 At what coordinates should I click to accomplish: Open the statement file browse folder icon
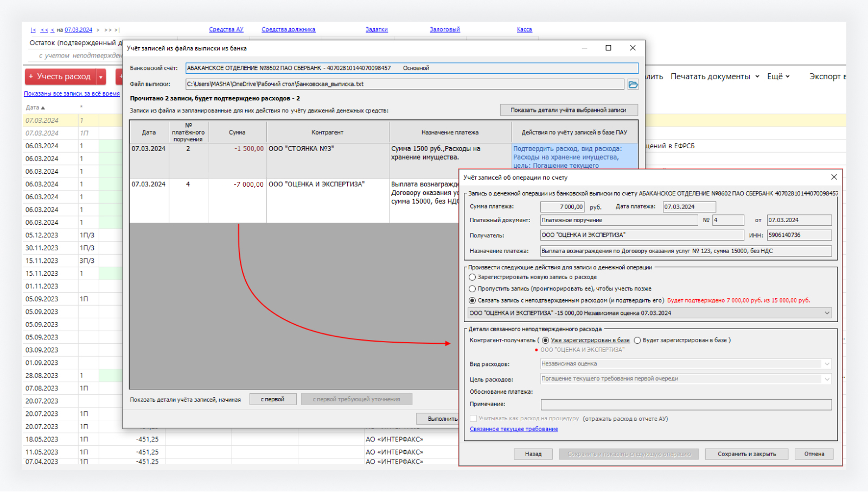[633, 84]
